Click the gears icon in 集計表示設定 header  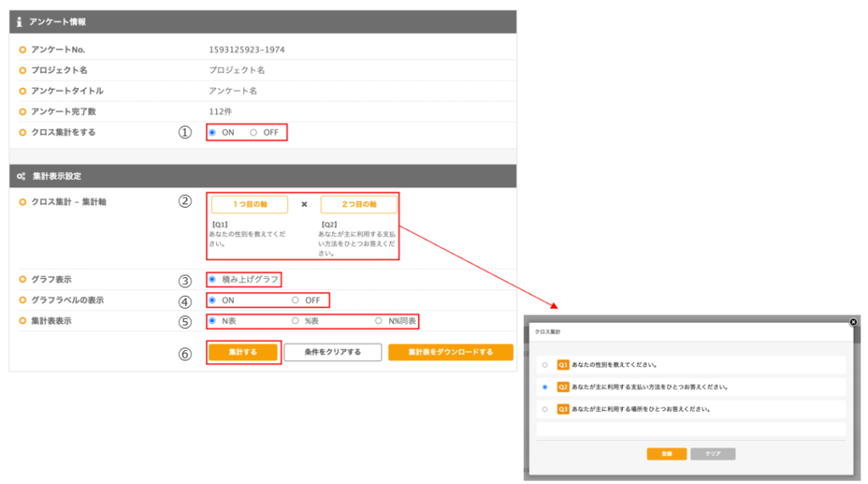pyautogui.click(x=21, y=176)
